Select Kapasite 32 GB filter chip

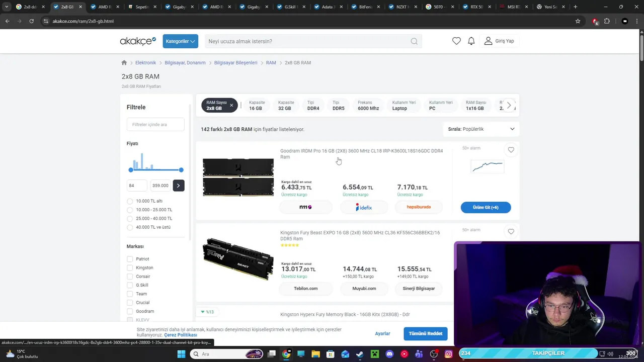(x=286, y=105)
